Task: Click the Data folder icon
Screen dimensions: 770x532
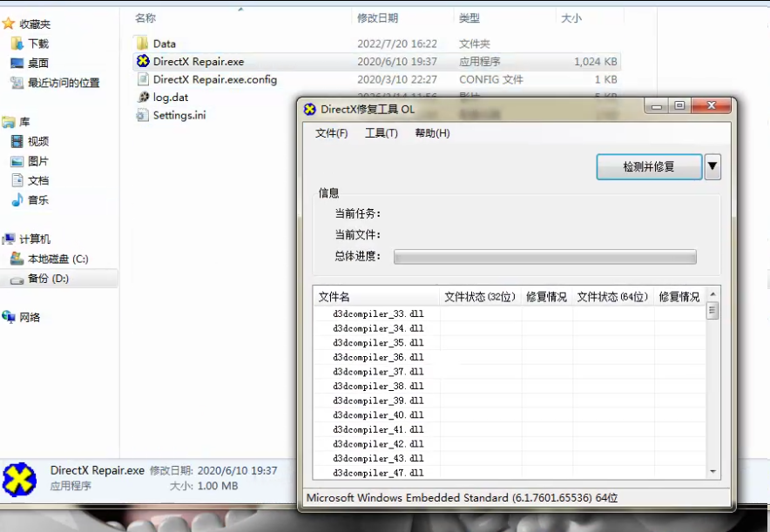Action: tap(142, 44)
